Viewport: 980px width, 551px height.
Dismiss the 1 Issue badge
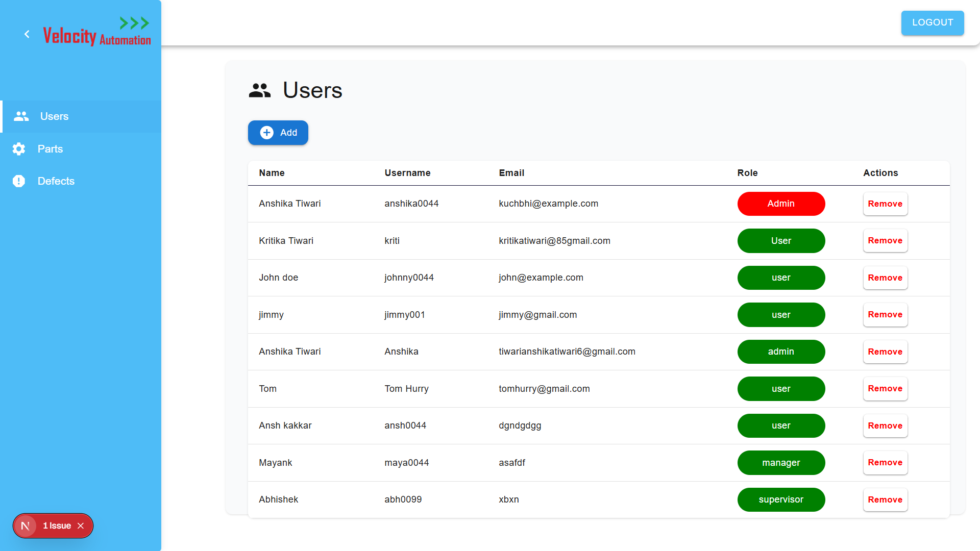point(81,525)
